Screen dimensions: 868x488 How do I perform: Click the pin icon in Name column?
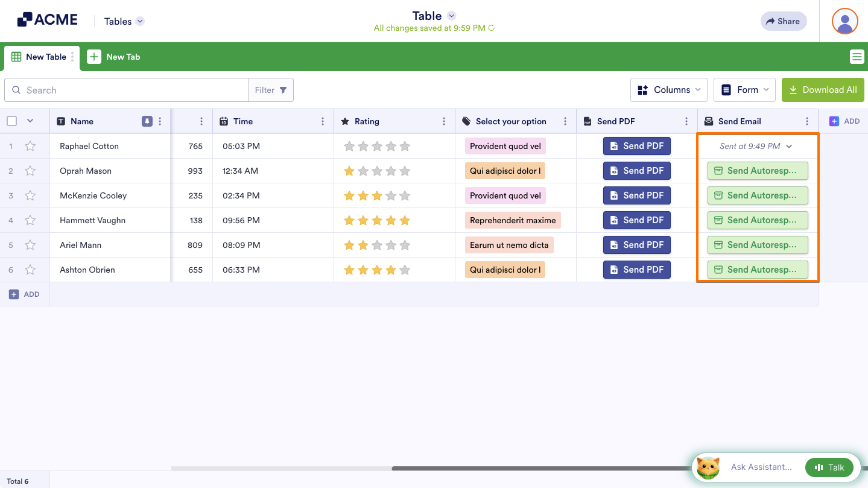tap(147, 121)
